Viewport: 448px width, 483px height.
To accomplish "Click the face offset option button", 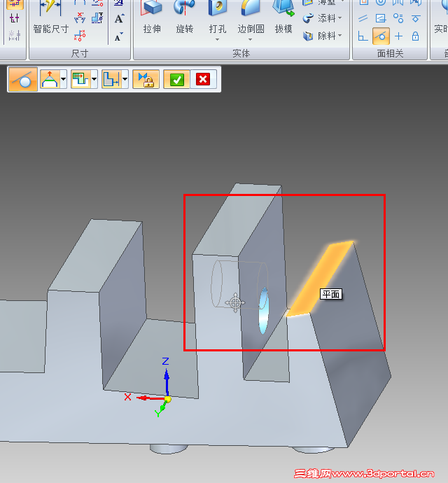I will 111,79.
